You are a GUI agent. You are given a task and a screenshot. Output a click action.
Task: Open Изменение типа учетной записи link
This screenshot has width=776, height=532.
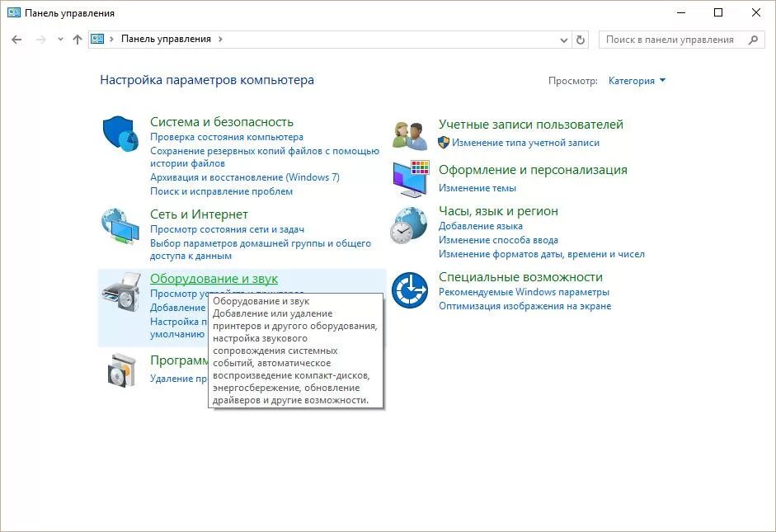point(525,143)
